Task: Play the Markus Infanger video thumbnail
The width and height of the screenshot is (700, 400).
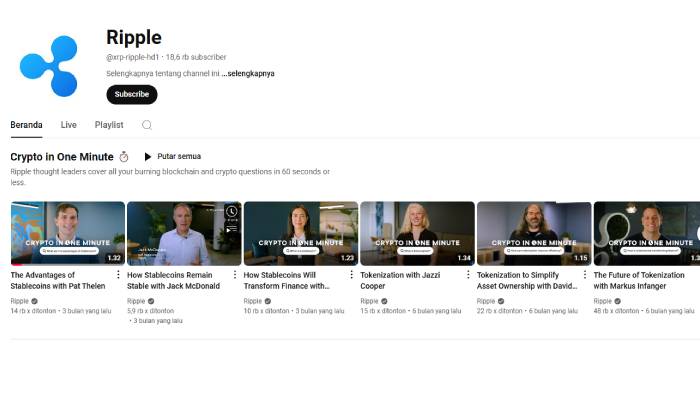Action: (647, 233)
